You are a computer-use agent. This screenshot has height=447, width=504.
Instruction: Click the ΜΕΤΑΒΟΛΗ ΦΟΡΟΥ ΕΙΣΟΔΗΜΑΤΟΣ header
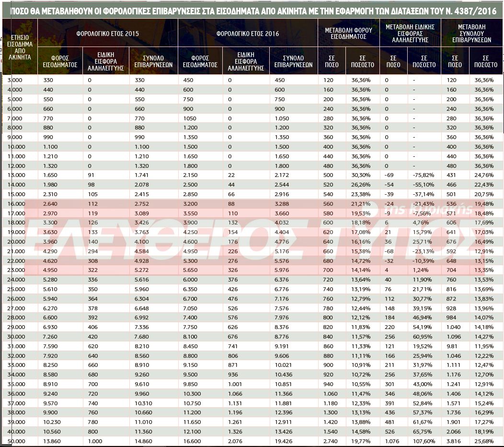coord(348,34)
